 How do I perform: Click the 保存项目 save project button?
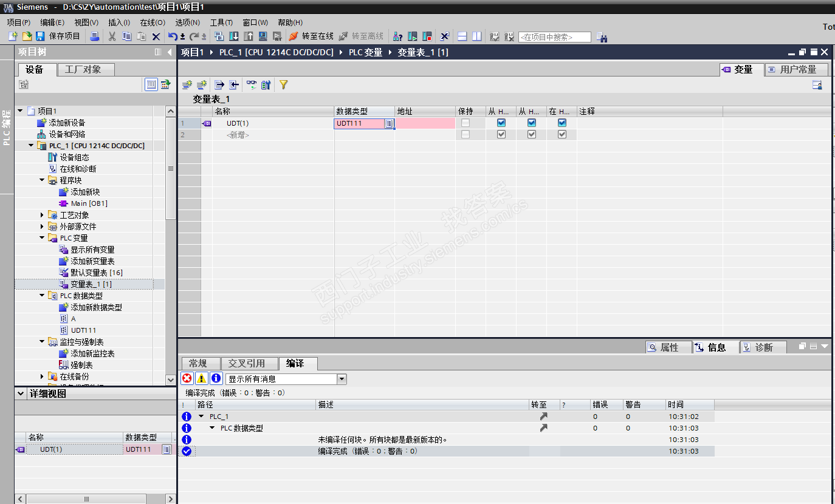tap(59, 36)
